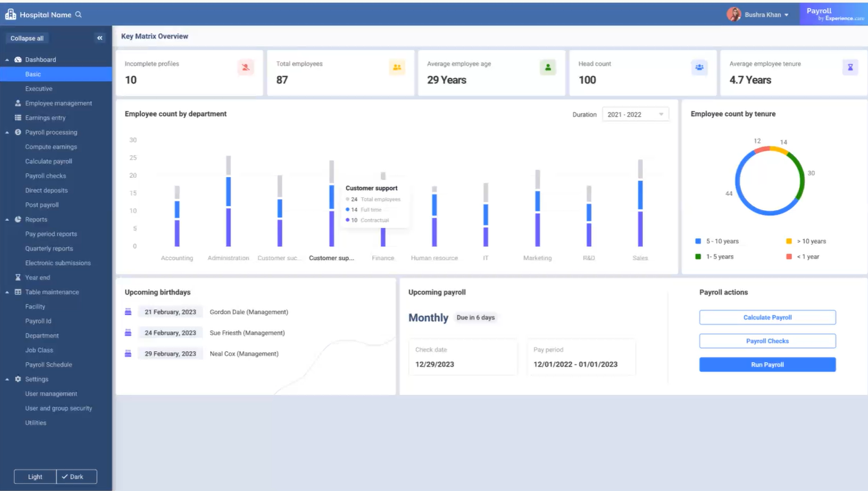Click the hospital building logo icon
The width and height of the screenshot is (868, 491).
pos(10,14)
